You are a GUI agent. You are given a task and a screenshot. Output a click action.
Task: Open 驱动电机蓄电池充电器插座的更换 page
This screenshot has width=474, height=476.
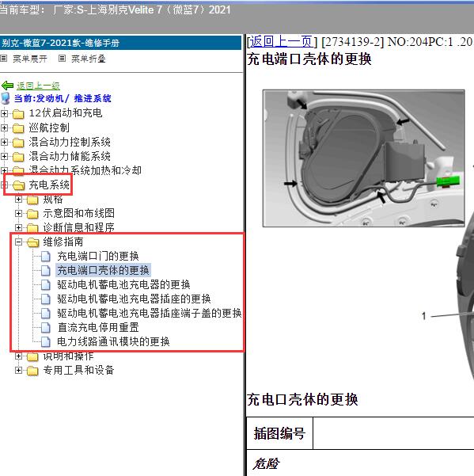click(x=134, y=299)
